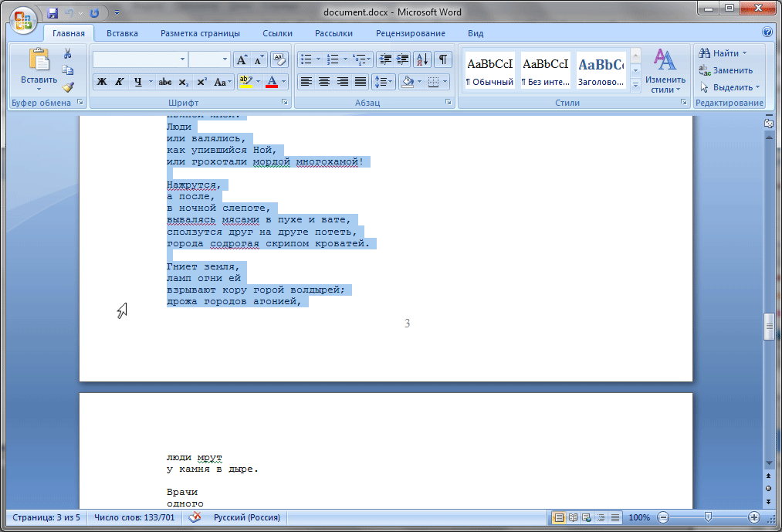This screenshot has height=532, width=782.
Task: Toggle bold formatting (Ж)
Action: point(101,82)
